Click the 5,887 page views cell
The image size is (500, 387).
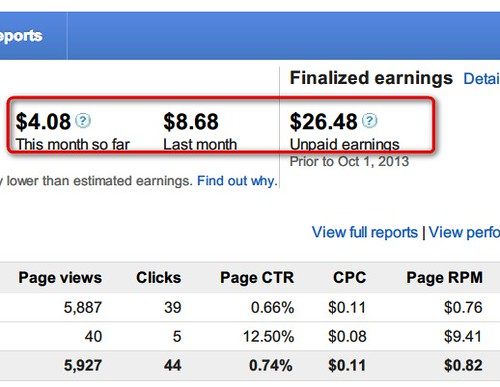point(83,307)
